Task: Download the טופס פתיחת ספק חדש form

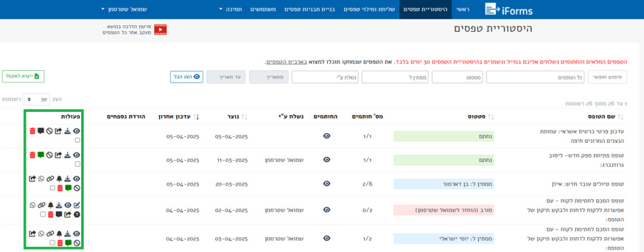Action: point(68,155)
